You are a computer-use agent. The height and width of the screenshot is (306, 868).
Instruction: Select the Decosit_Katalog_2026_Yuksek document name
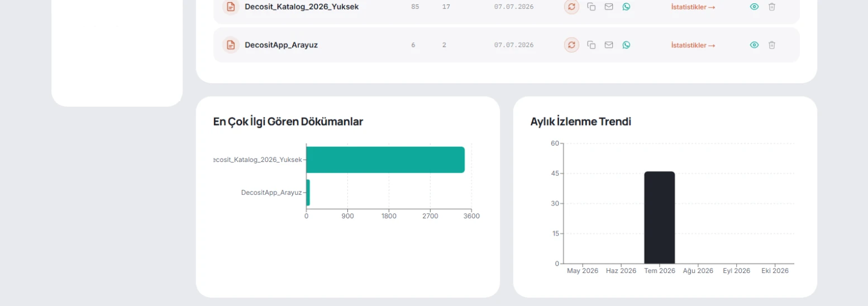302,7
